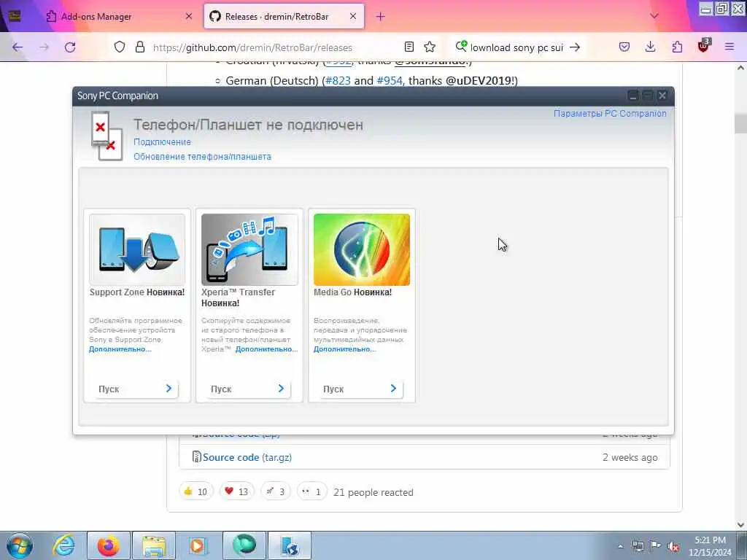Screen dimensions: 747x560
Task: React with heart (13)
Action: [x=237, y=491]
